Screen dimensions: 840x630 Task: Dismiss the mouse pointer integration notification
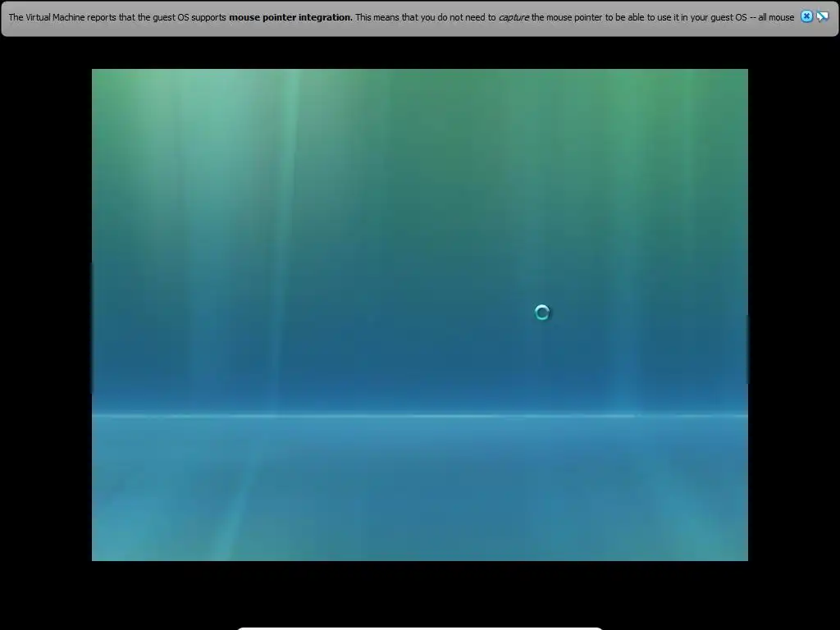coord(806,16)
